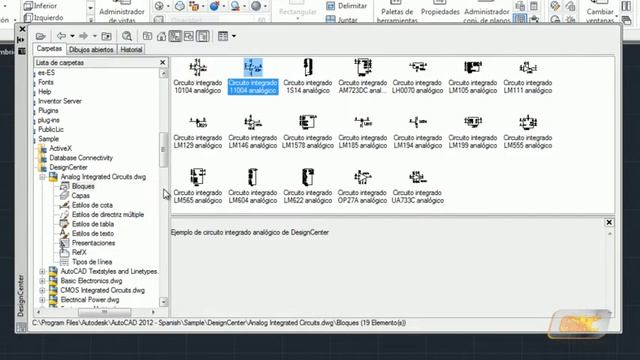Select Estilos de directriz múltiple item
The image size is (640, 360).
(x=108, y=214)
